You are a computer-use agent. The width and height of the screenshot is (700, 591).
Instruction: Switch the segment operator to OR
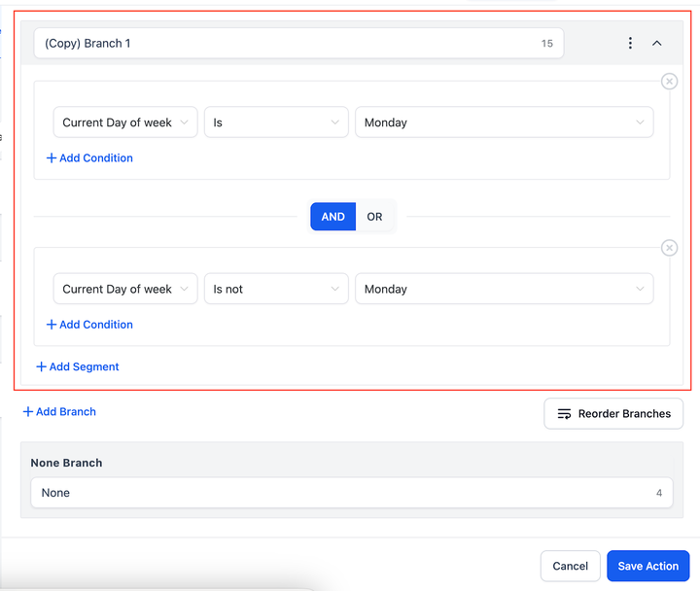tap(374, 217)
